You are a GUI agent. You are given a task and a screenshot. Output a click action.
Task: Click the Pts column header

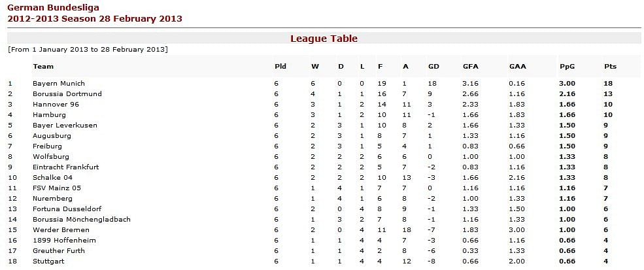pyautogui.click(x=610, y=66)
